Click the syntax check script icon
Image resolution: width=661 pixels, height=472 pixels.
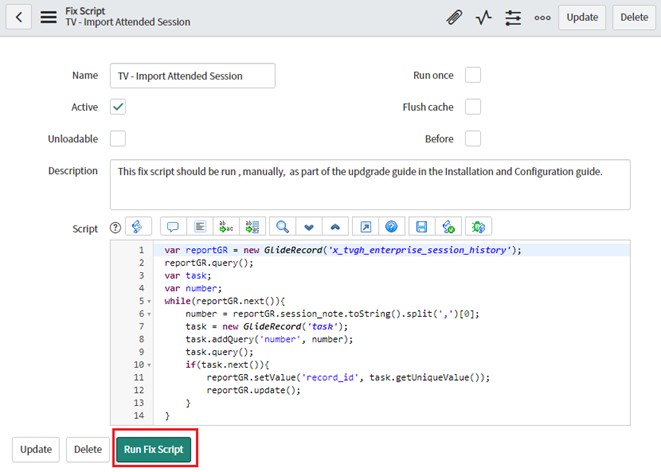pyautogui.click(x=449, y=227)
